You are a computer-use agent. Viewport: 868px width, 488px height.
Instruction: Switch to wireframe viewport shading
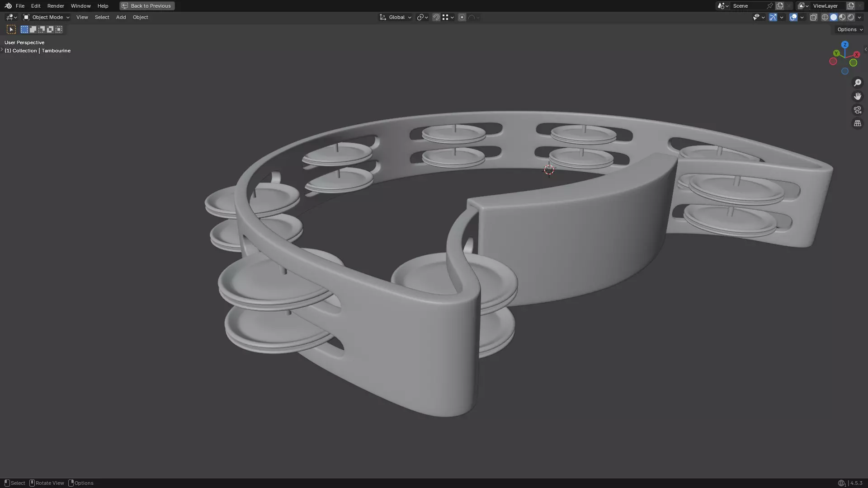[x=825, y=17]
